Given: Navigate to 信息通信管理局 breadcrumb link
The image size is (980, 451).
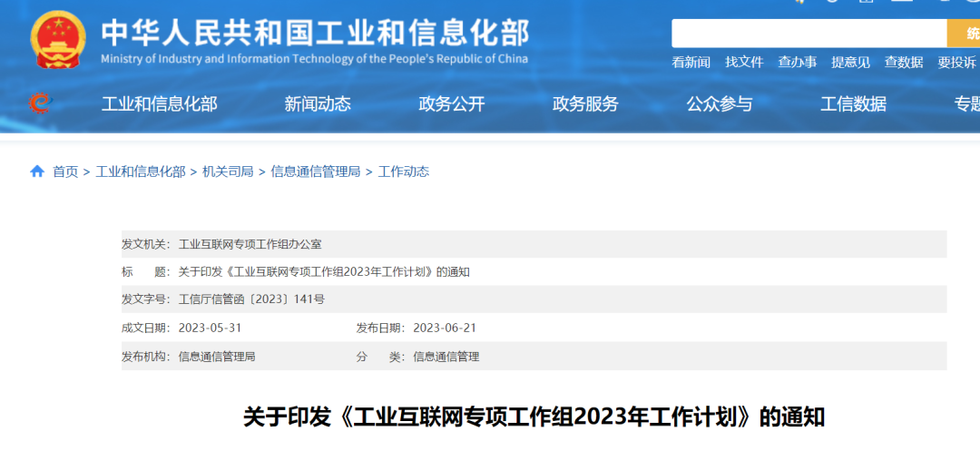Looking at the screenshot, I should 315,172.
